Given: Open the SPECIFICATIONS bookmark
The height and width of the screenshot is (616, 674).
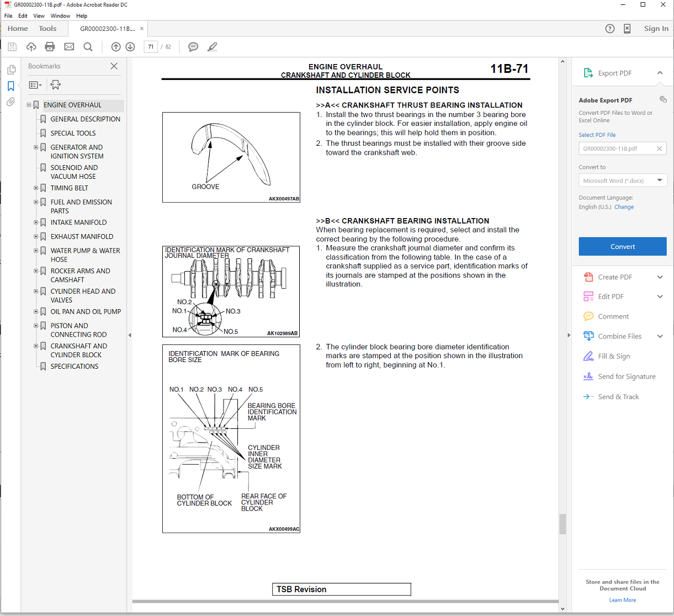Looking at the screenshot, I should [x=75, y=367].
